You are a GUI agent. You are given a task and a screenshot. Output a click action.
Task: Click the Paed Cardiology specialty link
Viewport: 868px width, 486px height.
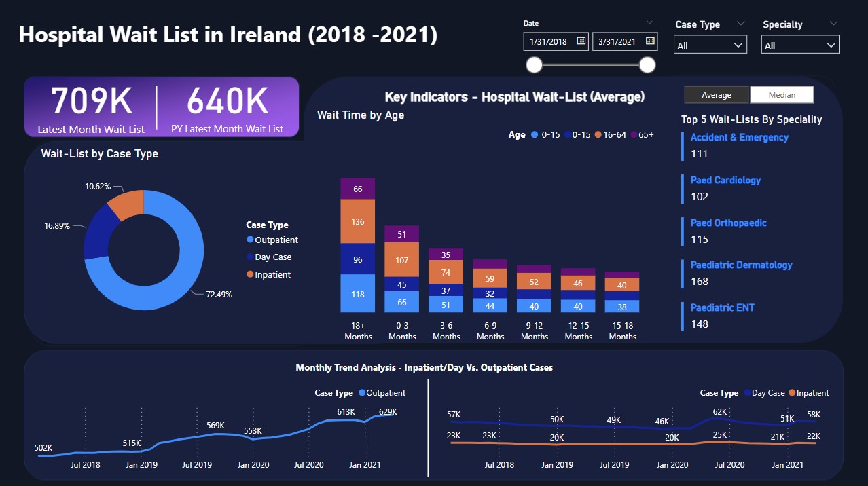click(725, 180)
